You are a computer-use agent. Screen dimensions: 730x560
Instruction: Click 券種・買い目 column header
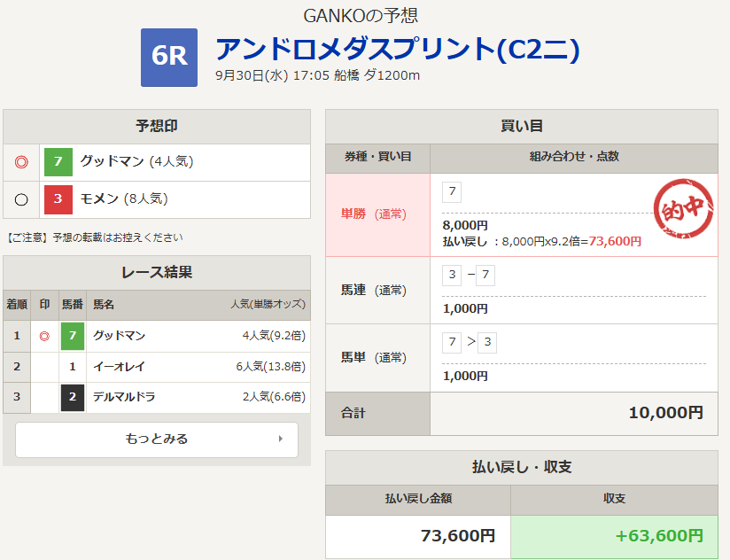click(x=378, y=157)
